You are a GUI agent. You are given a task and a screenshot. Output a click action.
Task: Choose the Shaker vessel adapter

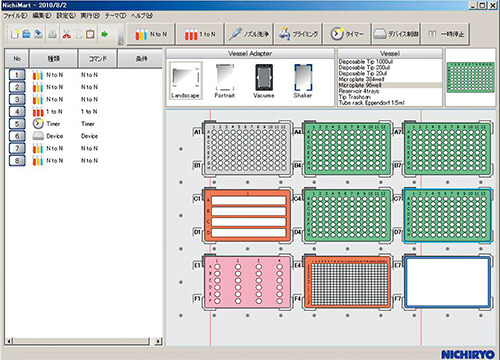(303, 81)
